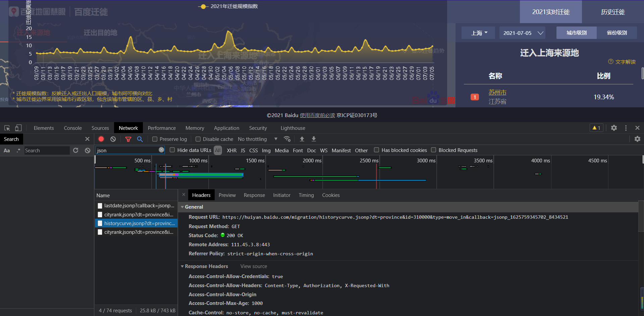Enable Preserve log checkbox

tap(155, 139)
